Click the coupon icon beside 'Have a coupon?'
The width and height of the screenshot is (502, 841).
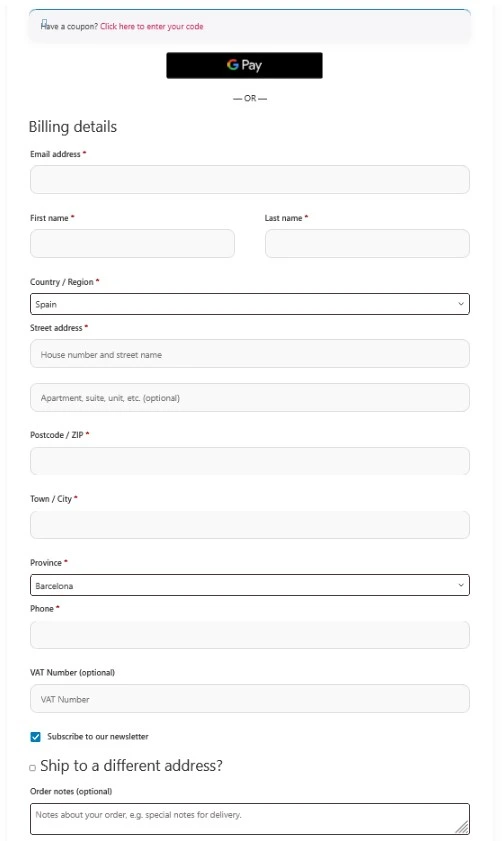coord(44,23)
